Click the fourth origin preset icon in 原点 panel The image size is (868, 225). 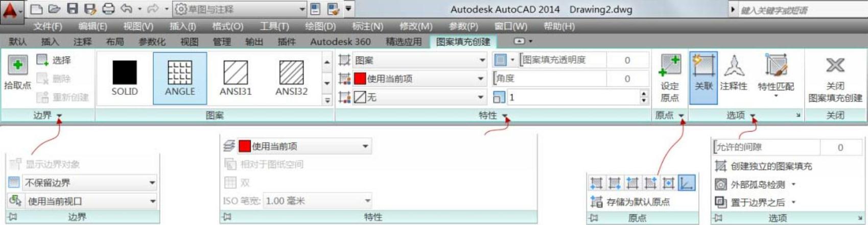650,183
